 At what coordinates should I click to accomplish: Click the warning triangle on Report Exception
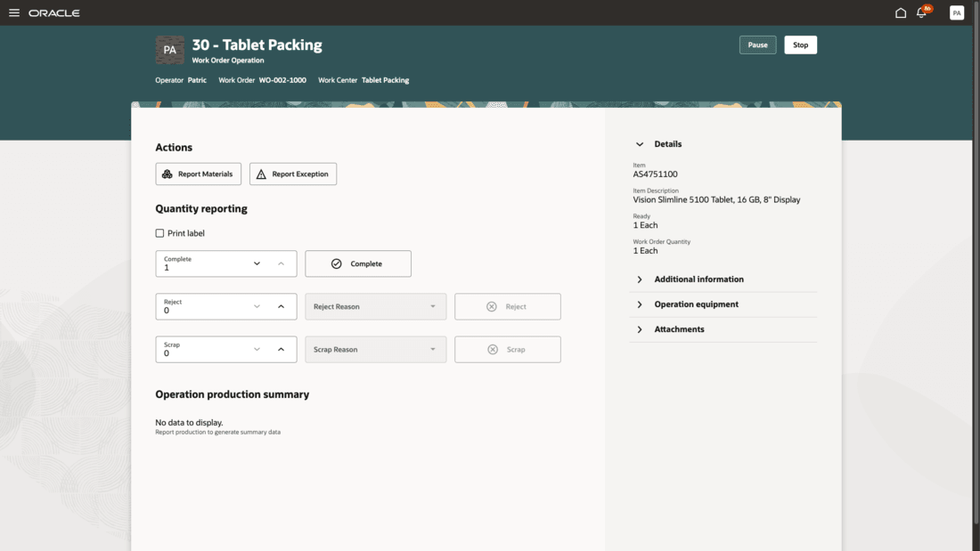(260, 174)
